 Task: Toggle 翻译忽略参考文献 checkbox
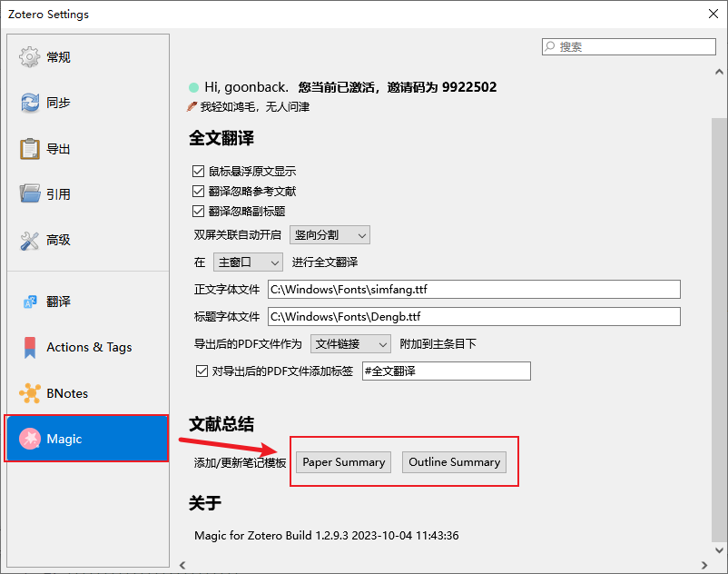pos(198,192)
